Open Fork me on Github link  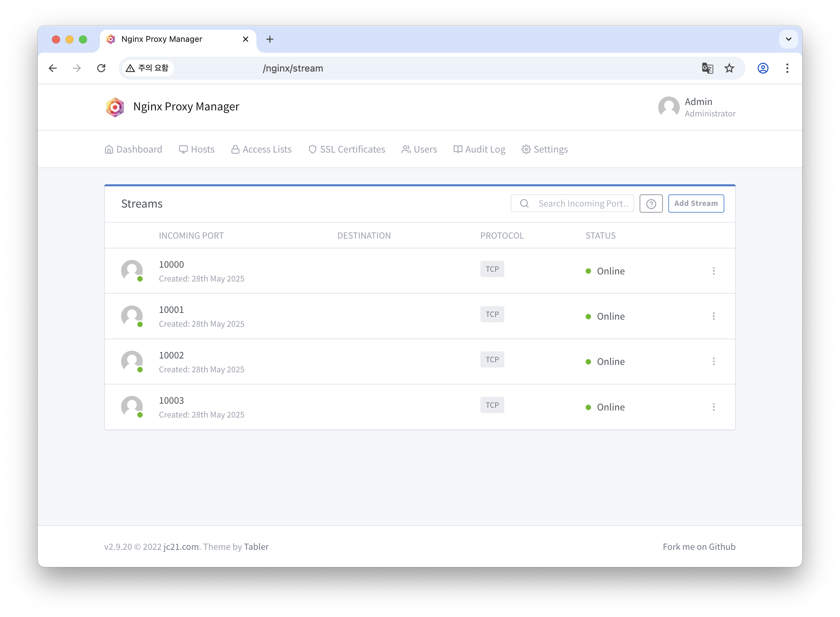click(x=699, y=546)
